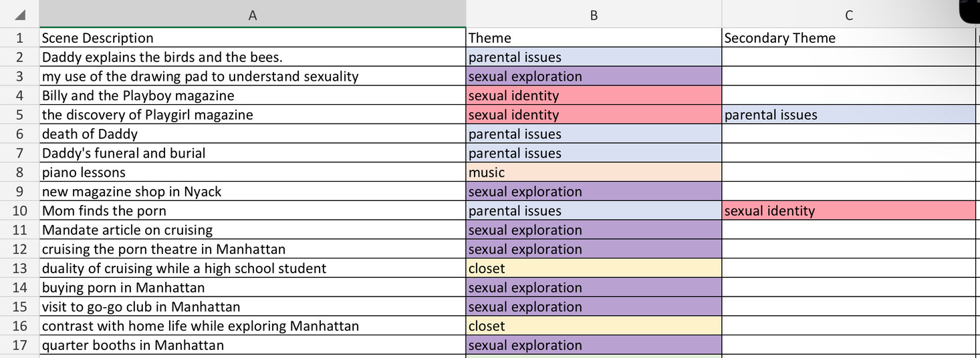
Task: Click the 'Scene Description' header cell
Action: click(x=253, y=38)
